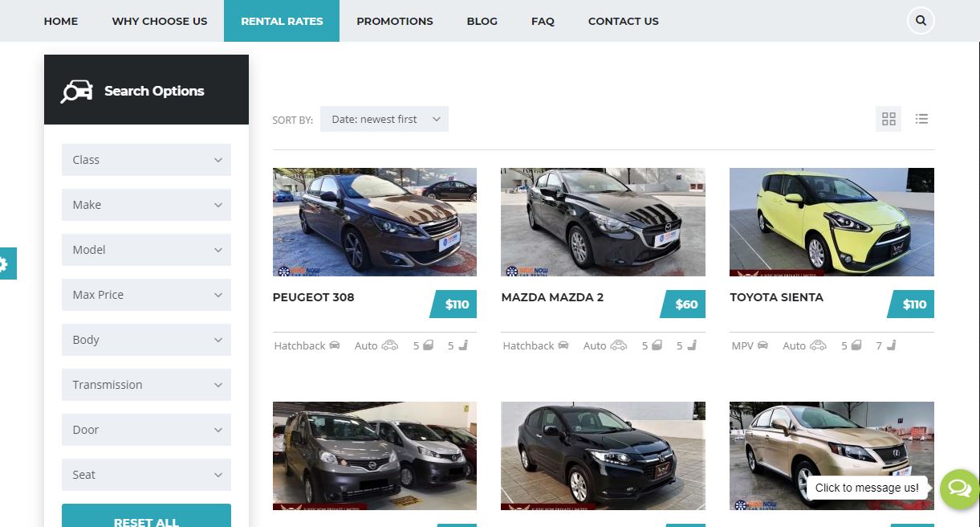Screen dimensions: 980x527
Task: Switch to grid view layout icon
Action: point(889,119)
